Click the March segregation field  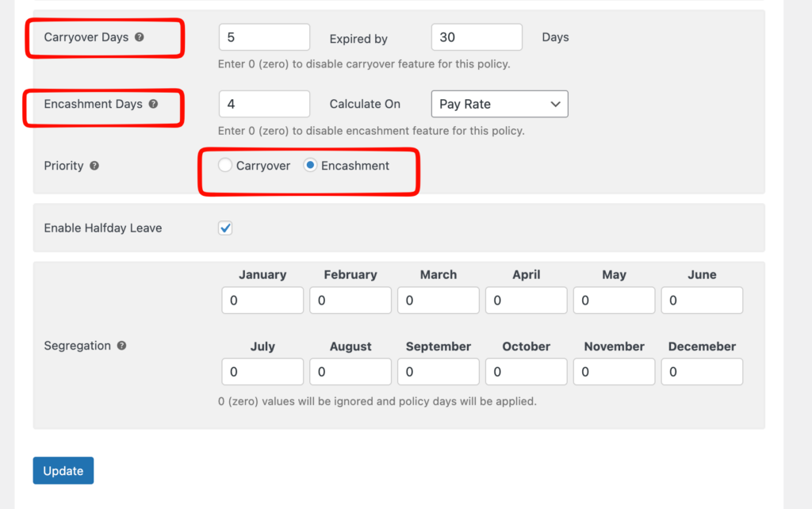(439, 300)
